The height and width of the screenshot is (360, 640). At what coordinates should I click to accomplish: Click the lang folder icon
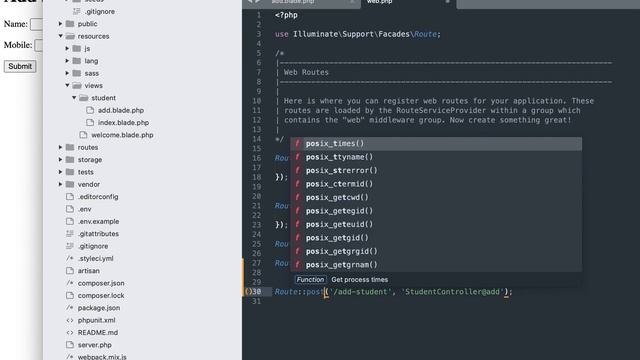point(77,61)
